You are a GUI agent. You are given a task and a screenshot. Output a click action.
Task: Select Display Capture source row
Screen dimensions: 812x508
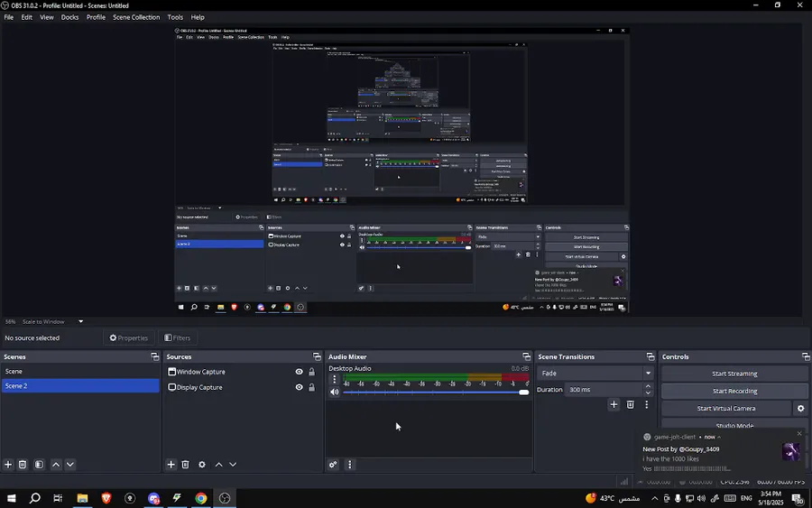coord(243,387)
